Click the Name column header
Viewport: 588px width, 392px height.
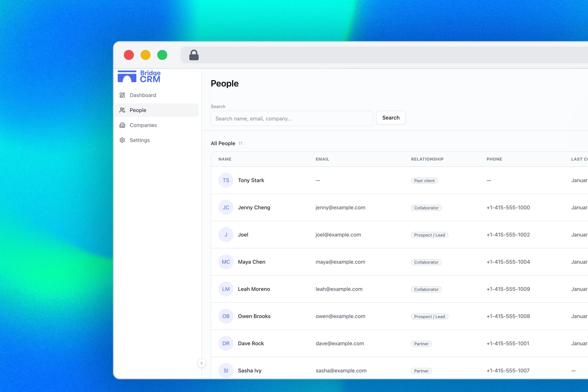[225, 159]
